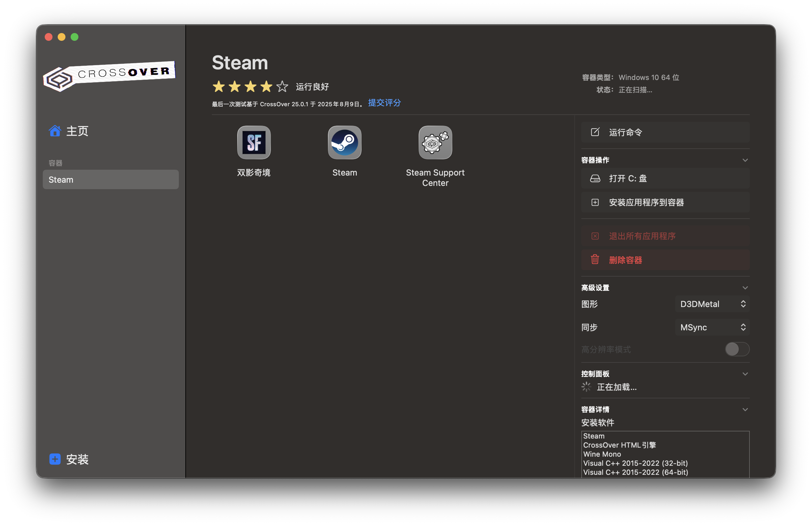
Task: Click the last tested CrossOver 25.0.1 text
Action: (x=289, y=104)
